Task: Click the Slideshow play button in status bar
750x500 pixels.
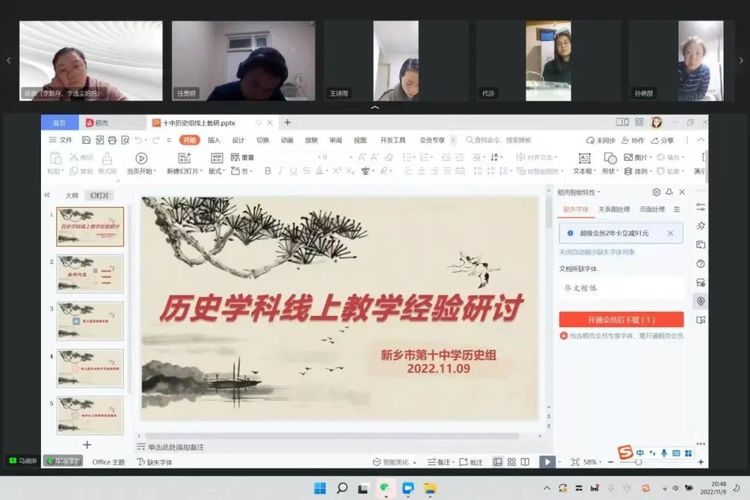Action: (547, 462)
